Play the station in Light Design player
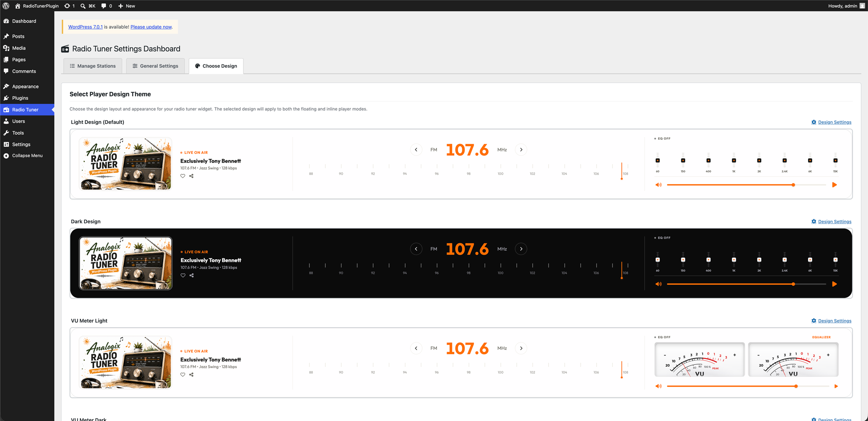Screen dimensions: 868x421 pyautogui.click(x=834, y=185)
